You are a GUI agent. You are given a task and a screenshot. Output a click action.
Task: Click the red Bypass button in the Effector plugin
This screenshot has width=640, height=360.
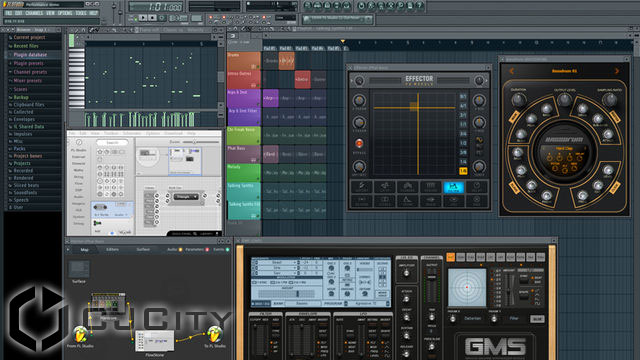(x=359, y=143)
